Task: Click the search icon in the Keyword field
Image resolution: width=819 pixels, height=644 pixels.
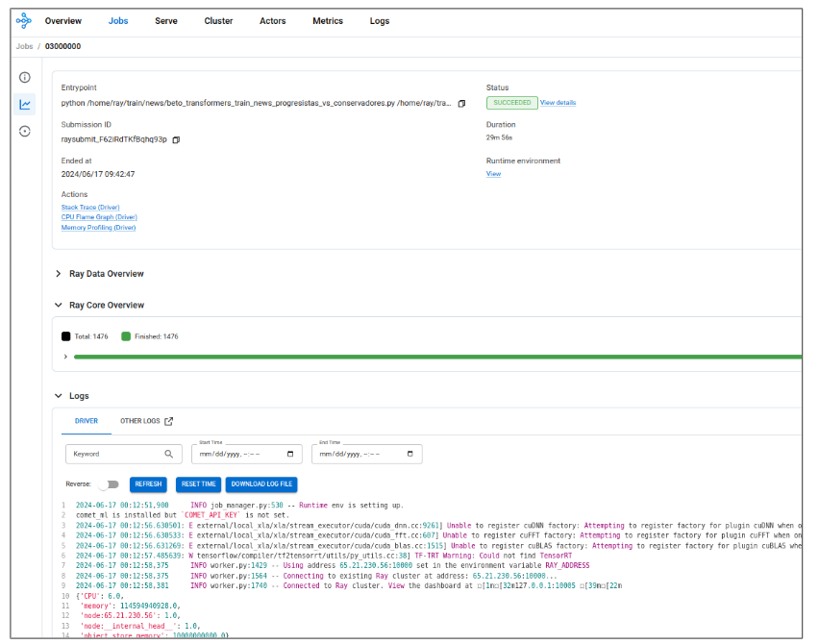Action: (168, 454)
